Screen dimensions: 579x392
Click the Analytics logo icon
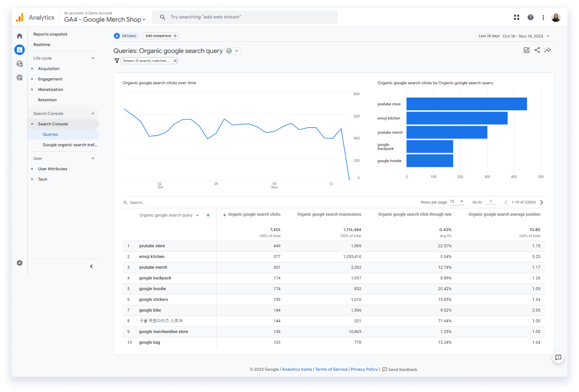[20, 17]
